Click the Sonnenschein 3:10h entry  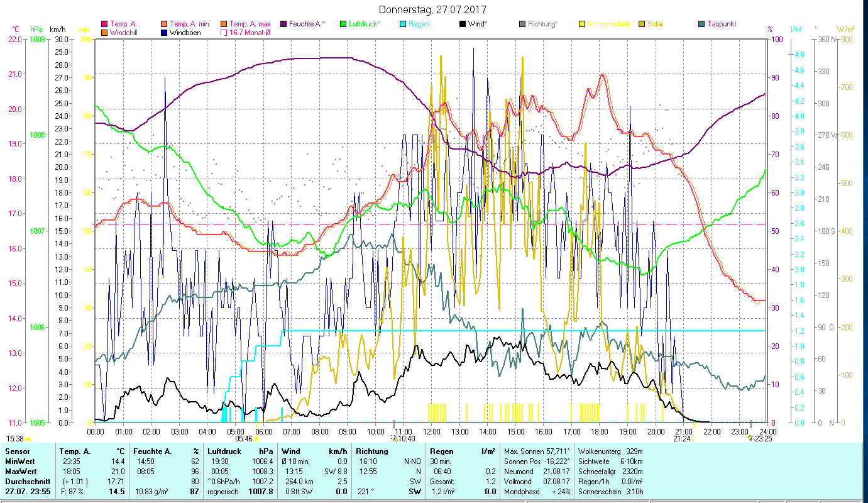[610, 492]
